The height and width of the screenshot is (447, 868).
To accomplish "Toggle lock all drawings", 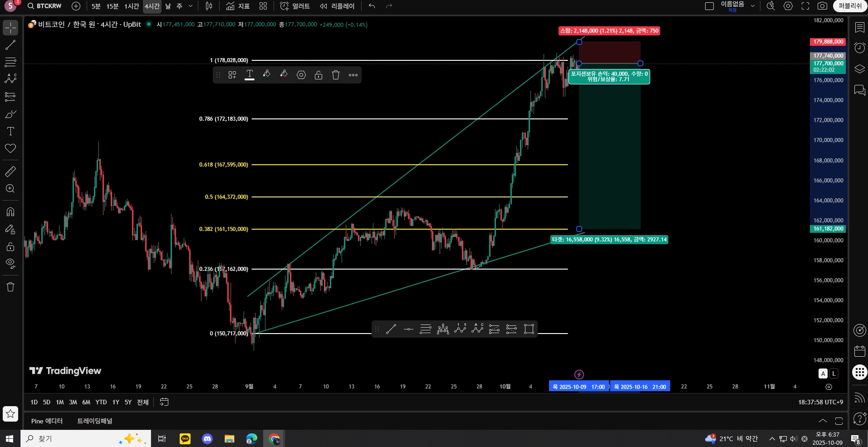I will (10, 246).
